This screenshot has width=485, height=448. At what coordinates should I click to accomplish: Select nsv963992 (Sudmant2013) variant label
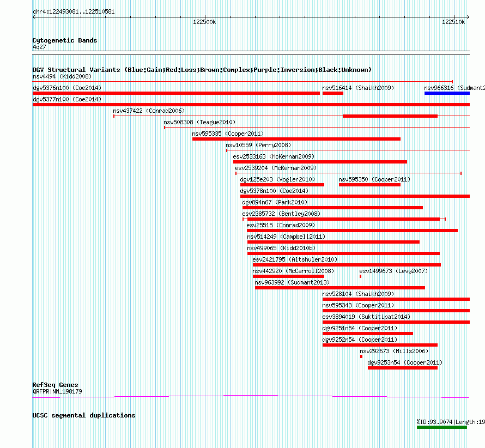pos(292,282)
